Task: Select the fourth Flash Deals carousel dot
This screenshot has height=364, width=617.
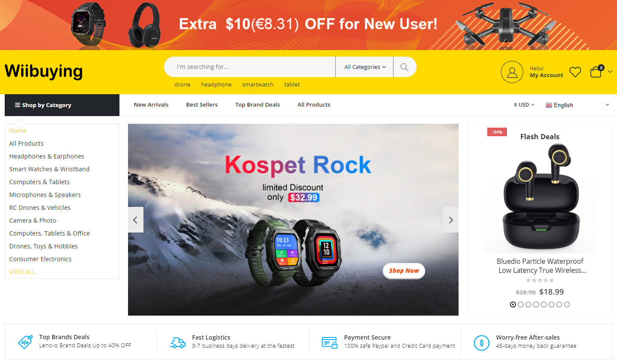Action: [x=536, y=304]
